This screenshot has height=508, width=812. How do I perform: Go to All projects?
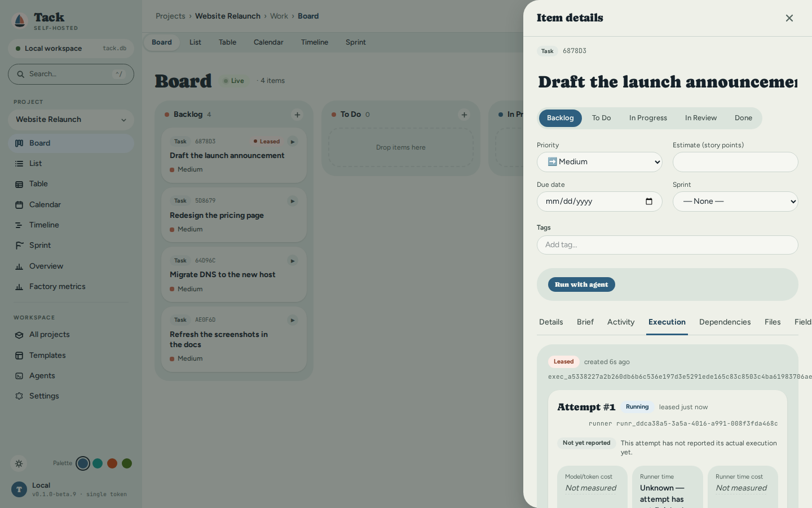coord(71,335)
